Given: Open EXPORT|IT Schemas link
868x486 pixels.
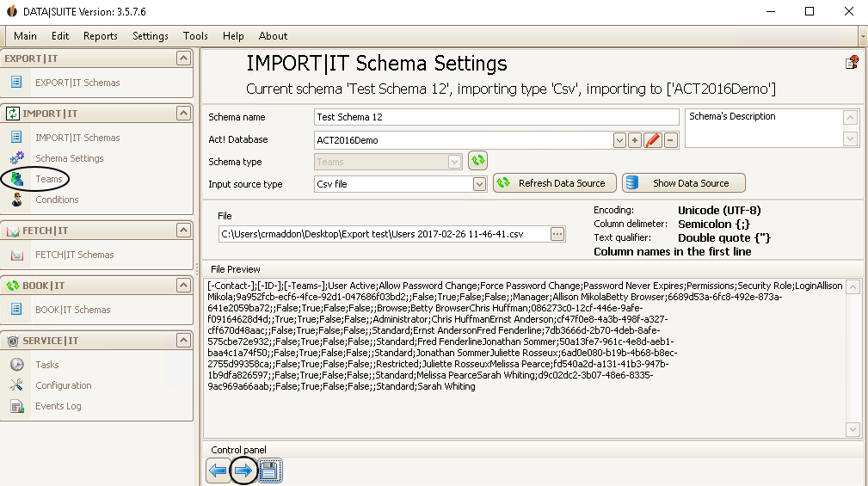Looking at the screenshot, I should [77, 83].
